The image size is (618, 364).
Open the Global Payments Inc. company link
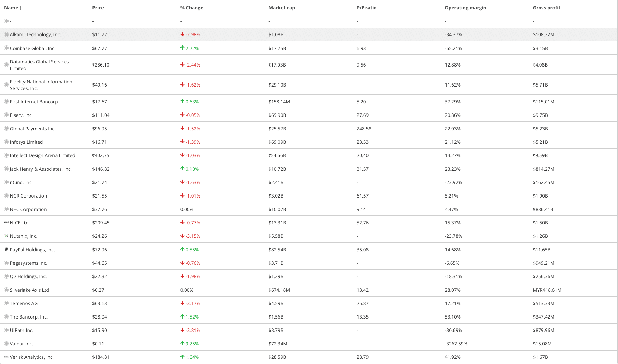pos(33,129)
